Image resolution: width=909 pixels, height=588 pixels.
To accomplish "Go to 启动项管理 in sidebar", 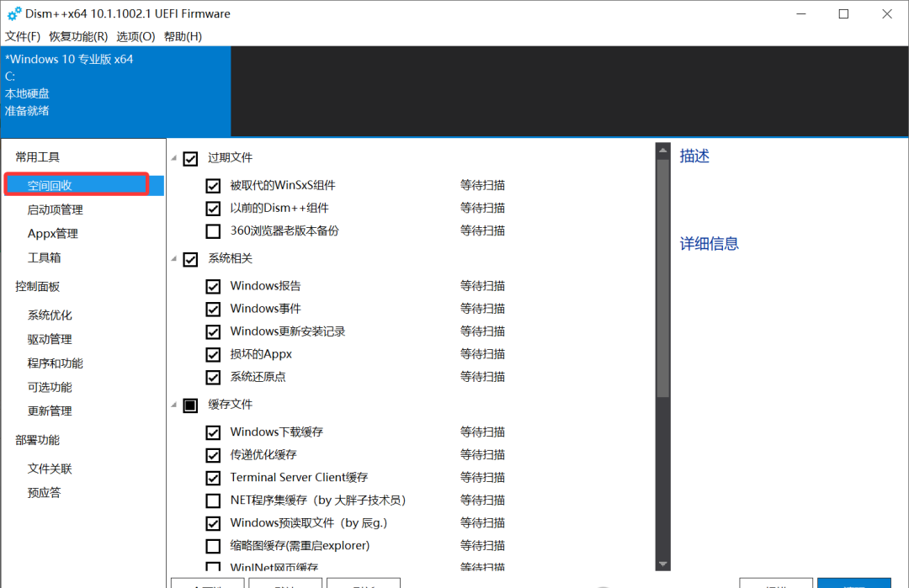I will click(x=56, y=209).
